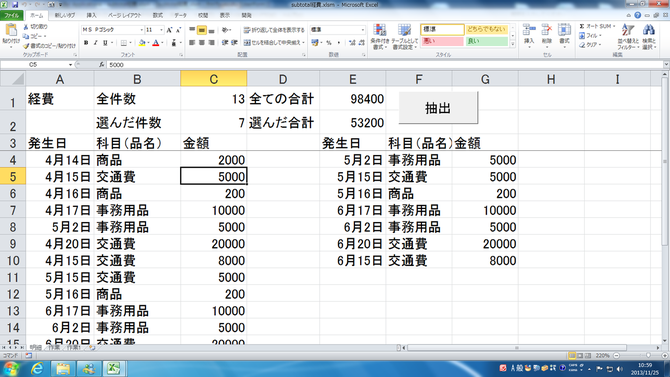Open the number format (標準) dropdown
The width and height of the screenshot is (670, 377).
click(x=363, y=30)
